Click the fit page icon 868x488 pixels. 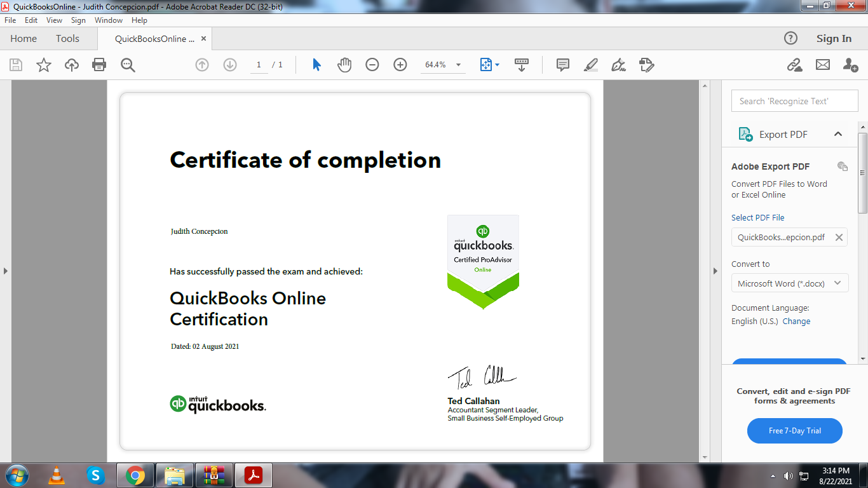pyautogui.click(x=486, y=65)
